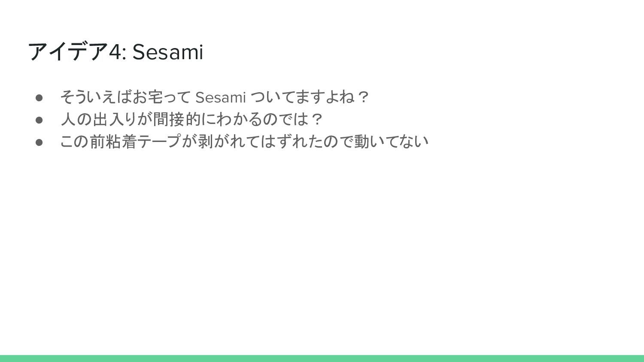The image size is (644, 362).
Task: Click 'アイデア4' in the slide heading
Action: point(75,52)
